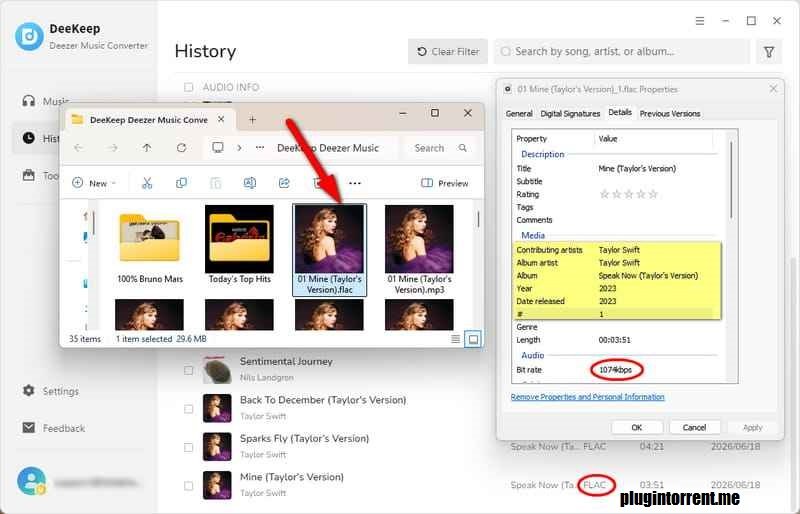Click the Rename icon in Explorer toolbar
Image resolution: width=800 pixels, height=514 pixels.
[249, 183]
